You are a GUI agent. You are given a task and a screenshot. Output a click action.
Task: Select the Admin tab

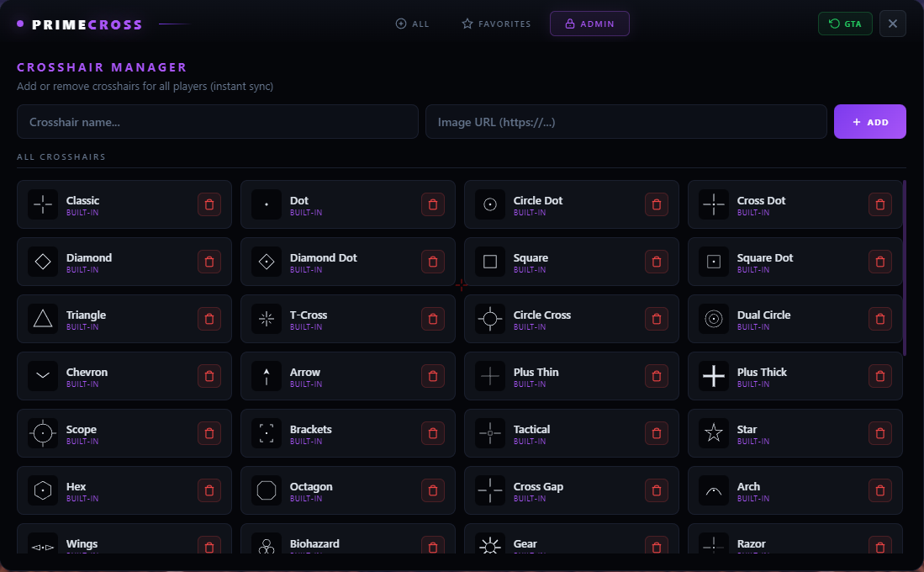tap(589, 24)
